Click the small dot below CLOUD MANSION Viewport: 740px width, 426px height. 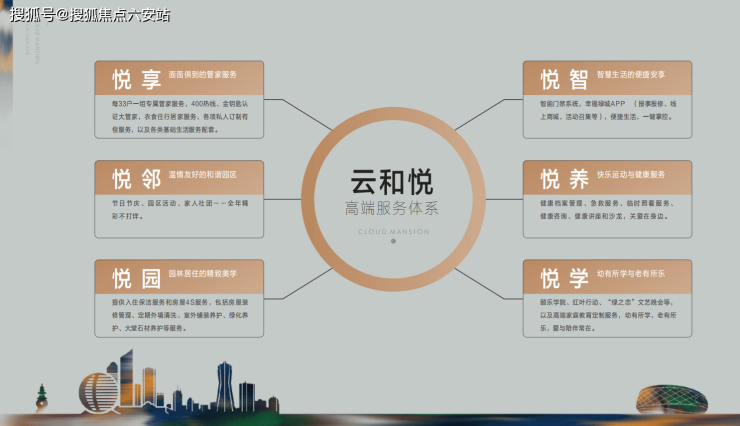[x=393, y=241]
